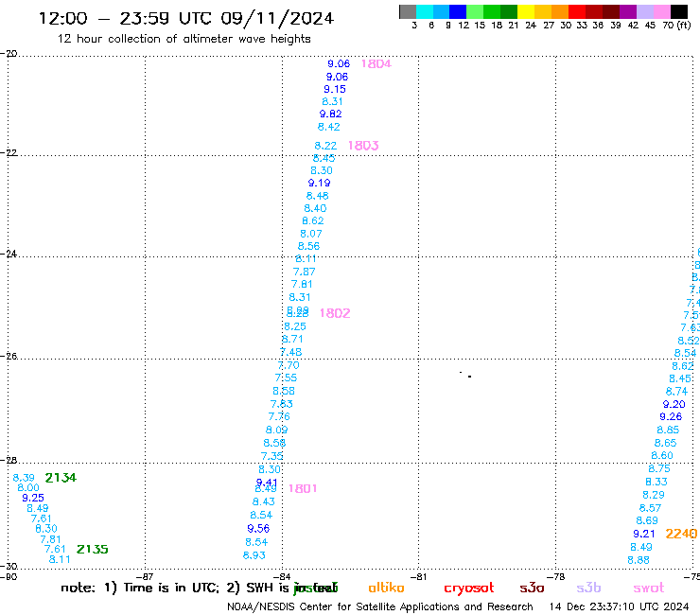Image resolution: width=700 pixels, height=615 pixels.
Task: Select the pink 1801 time label
Action: [x=303, y=488]
